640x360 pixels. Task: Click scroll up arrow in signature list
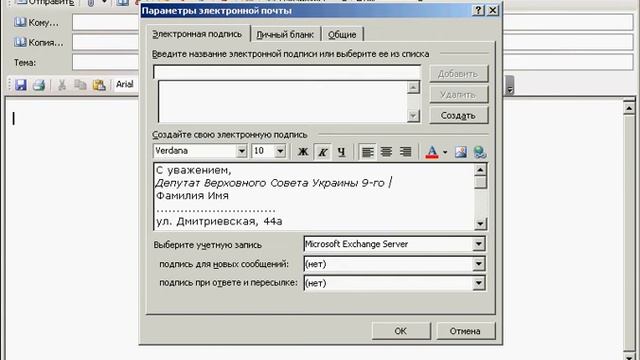click(x=413, y=87)
